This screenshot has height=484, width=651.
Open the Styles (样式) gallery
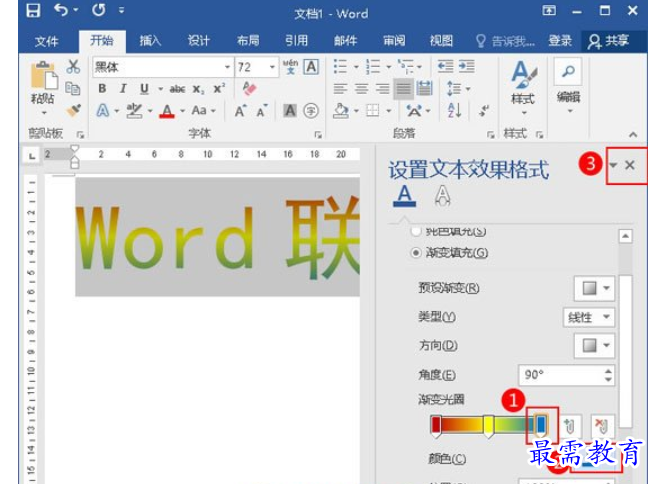pyautogui.click(x=523, y=88)
